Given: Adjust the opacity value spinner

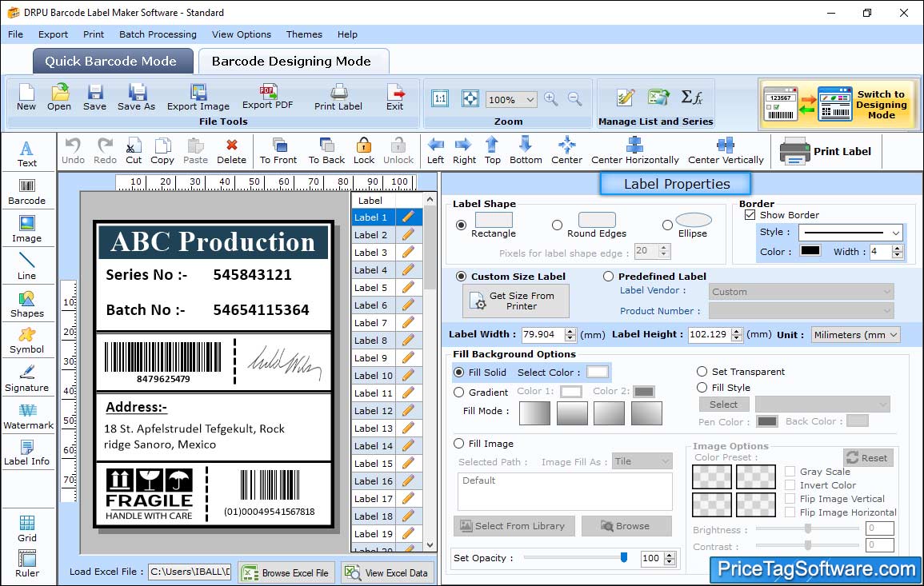Looking at the screenshot, I should click(x=670, y=558).
